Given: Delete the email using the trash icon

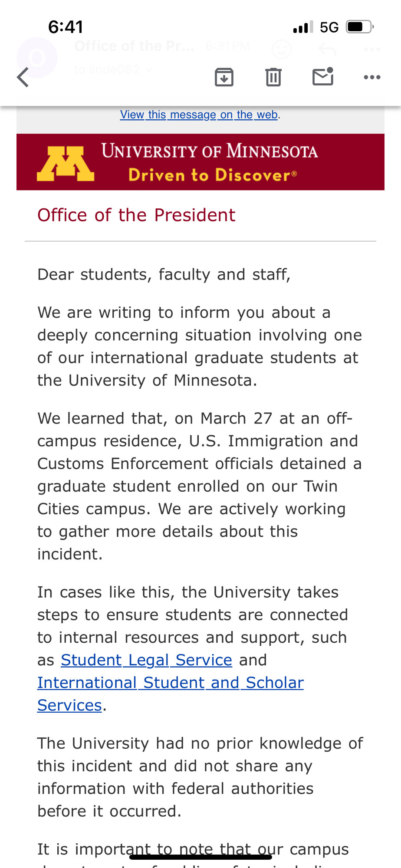Looking at the screenshot, I should tap(273, 77).
